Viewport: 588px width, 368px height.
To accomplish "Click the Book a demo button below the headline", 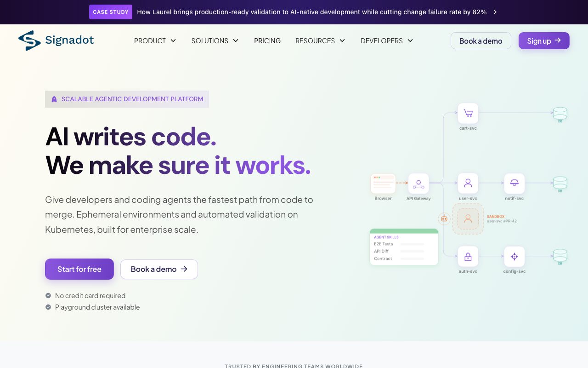I will pos(159,269).
